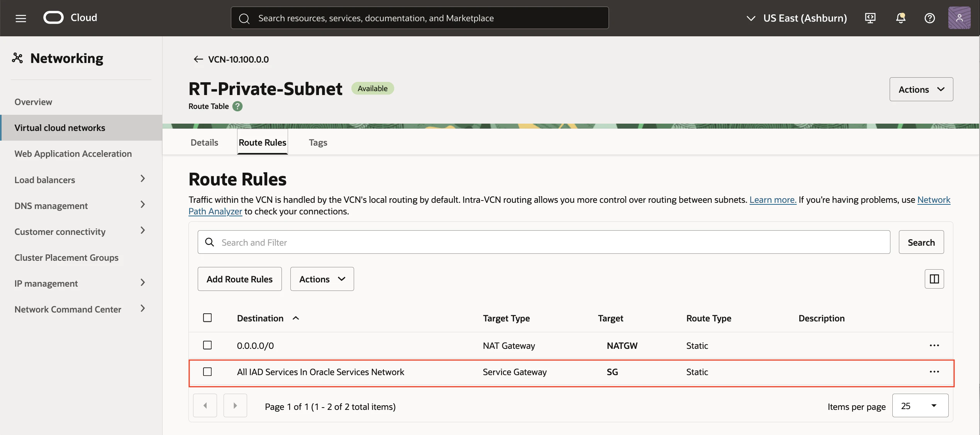Open the SG target link
The width and height of the screenshot is (980, 435).
[612, 372]
